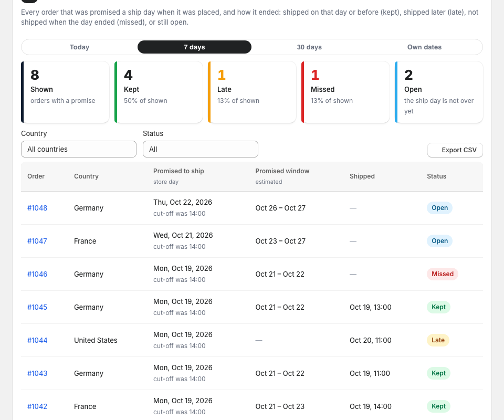Click the Late summary card

pyautogui.click(x=252, y=92)
